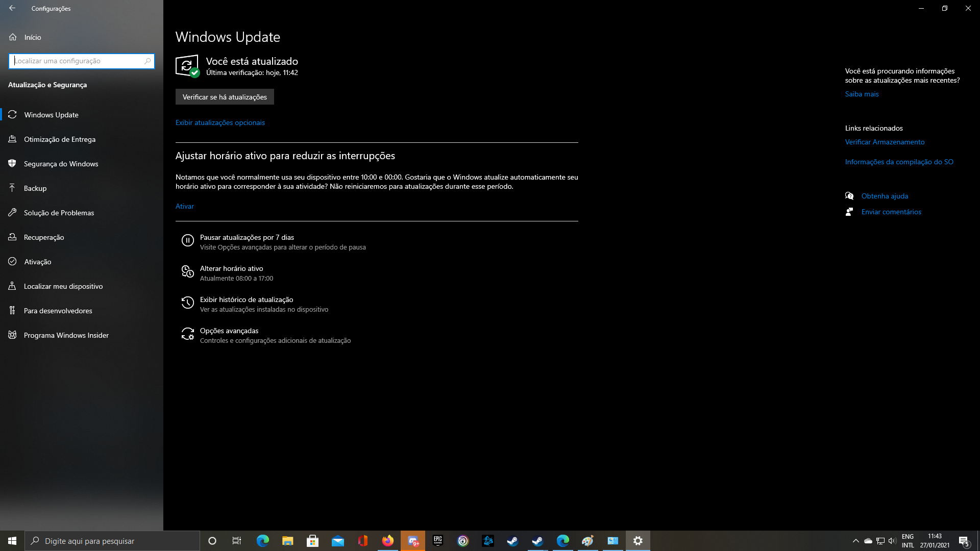
Task: Go back using the arrow beside Configurações
Action: pos(12,8)
